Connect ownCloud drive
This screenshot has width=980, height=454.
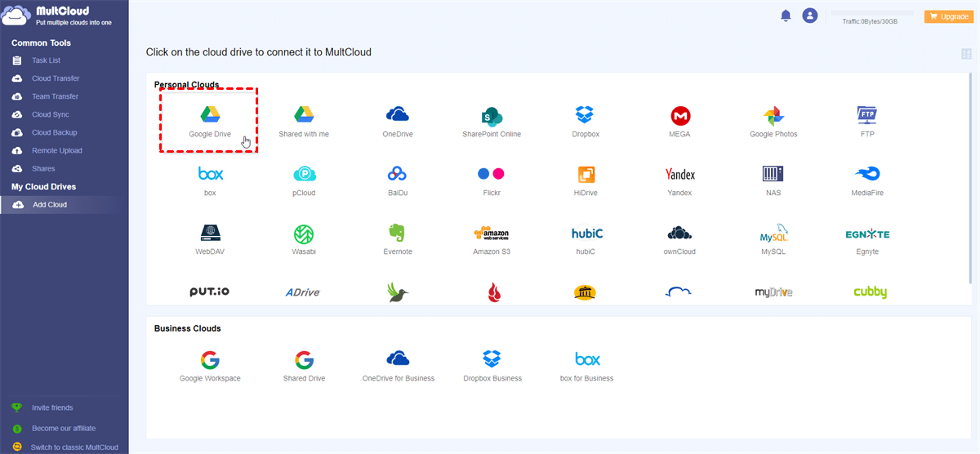[x=679, y=239]
